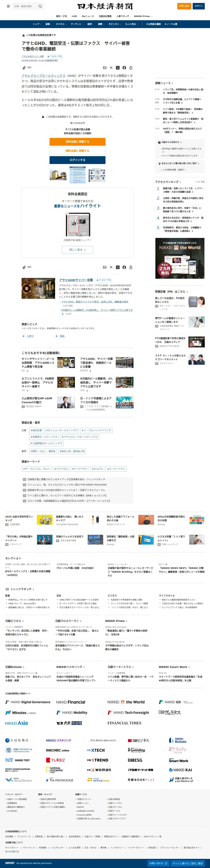Click the NIKKEI Asia logo

point(17,723)
